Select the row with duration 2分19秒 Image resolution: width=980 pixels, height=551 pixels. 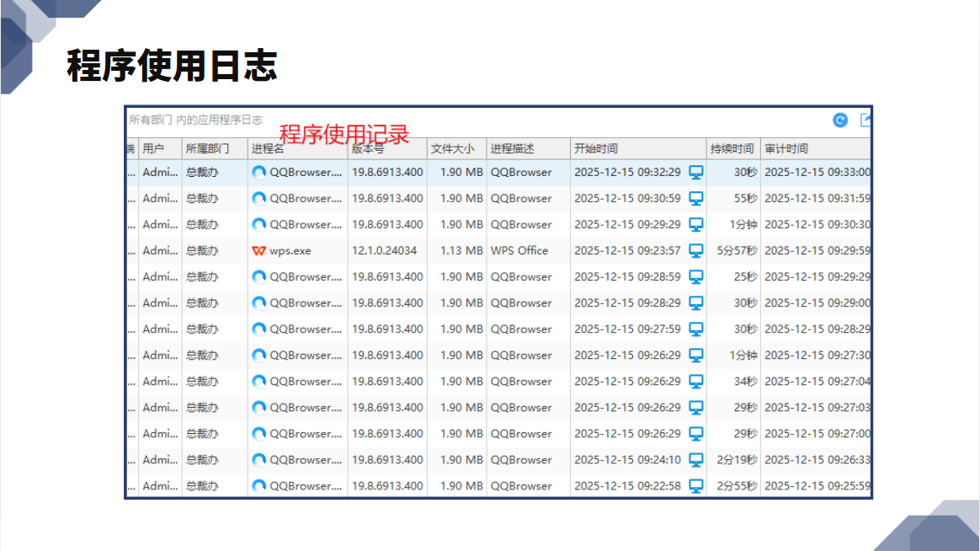coord(498,460)
